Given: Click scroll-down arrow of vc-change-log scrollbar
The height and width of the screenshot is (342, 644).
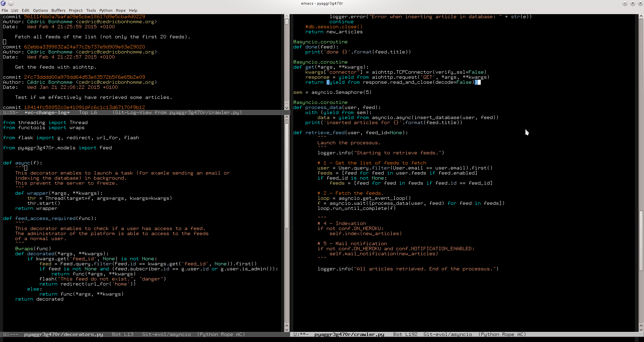Looking at the screenshot, I should tap(287, 108).
